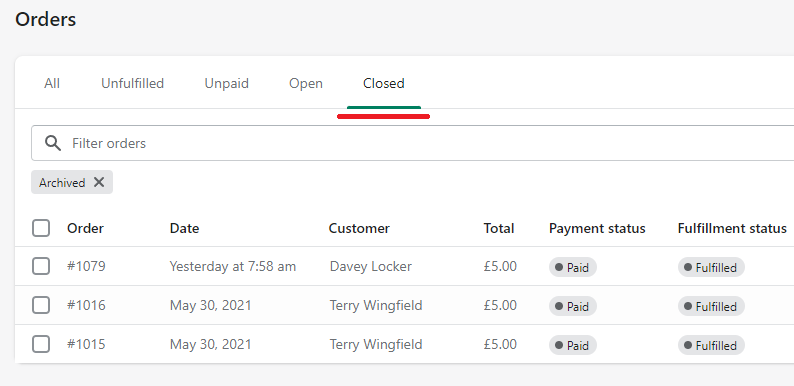This screenshot has width=794, height=386.
Task: Select the Closed tab
Action: click(384, 83)
